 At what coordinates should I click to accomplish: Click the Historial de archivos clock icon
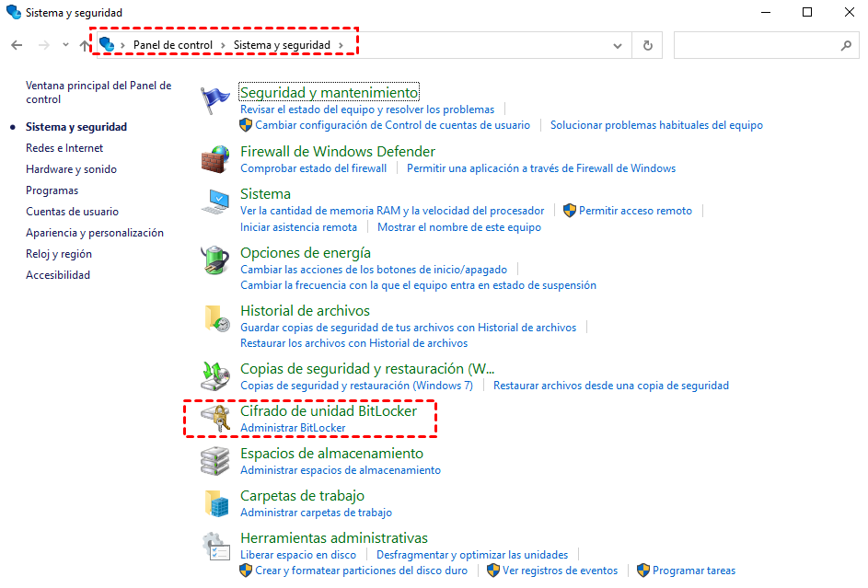point(214,317)
